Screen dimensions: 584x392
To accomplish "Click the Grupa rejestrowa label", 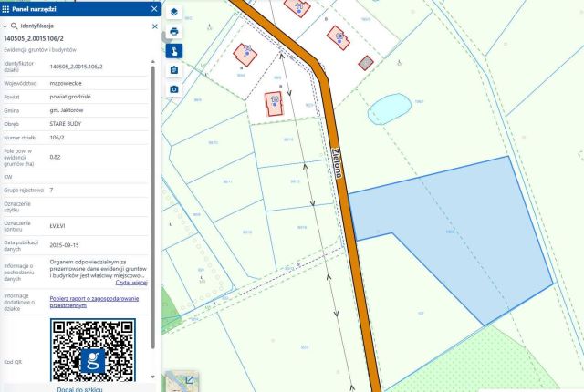I will pyautogui.click(x=24, y=190).
